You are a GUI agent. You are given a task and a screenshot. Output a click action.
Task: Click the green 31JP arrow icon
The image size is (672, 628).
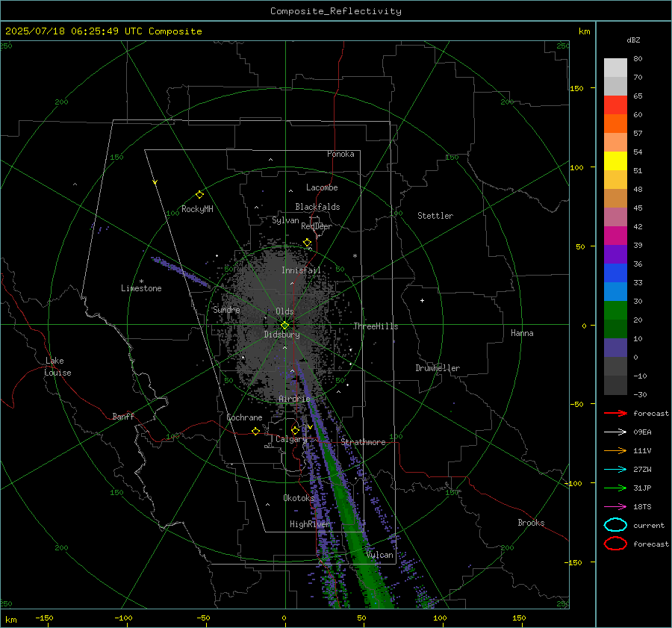pyautogui.click(x=615, y=488)
